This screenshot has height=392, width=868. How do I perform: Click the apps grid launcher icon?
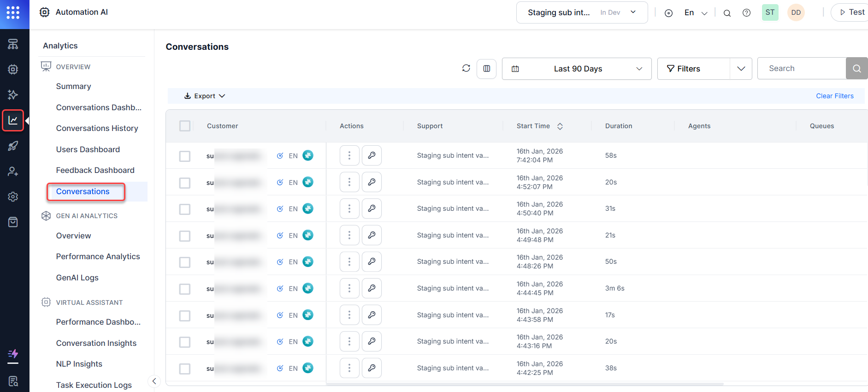pyautogui.click(x=13, y=12)
